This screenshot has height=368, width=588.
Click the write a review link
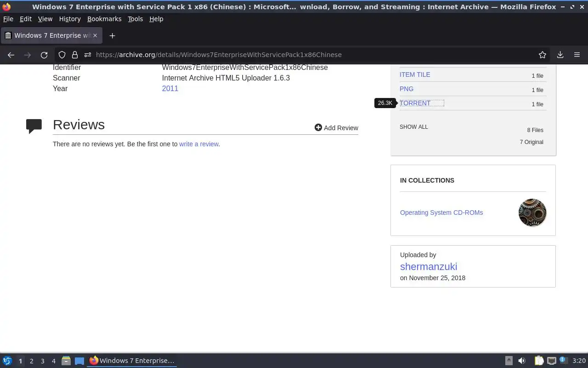pos(199,144)
